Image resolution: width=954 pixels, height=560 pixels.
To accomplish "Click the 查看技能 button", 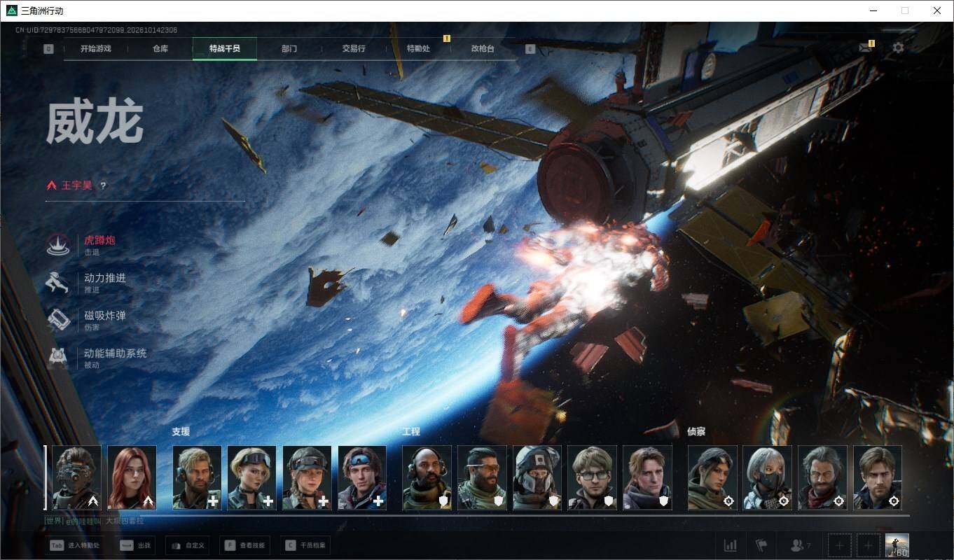I will 246,545.
